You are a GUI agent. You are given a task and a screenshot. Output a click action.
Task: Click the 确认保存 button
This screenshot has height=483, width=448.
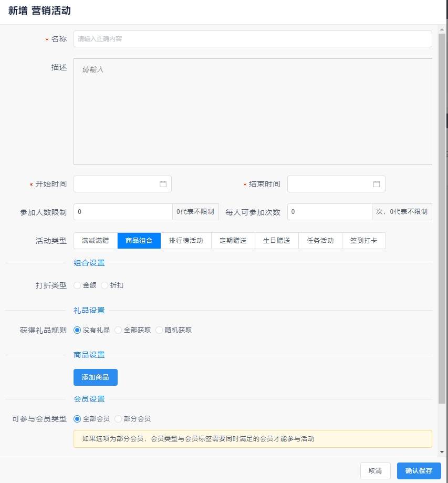coord(419,471)
